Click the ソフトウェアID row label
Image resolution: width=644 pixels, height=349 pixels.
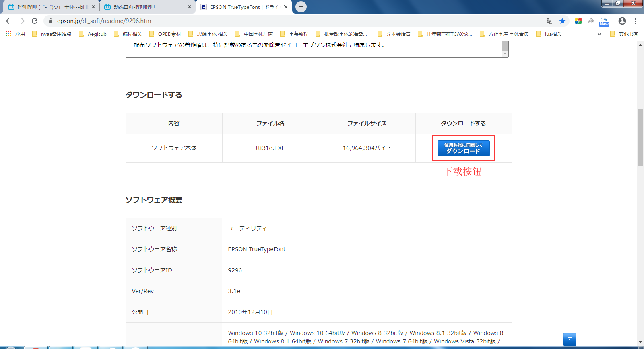pos(152,270)
